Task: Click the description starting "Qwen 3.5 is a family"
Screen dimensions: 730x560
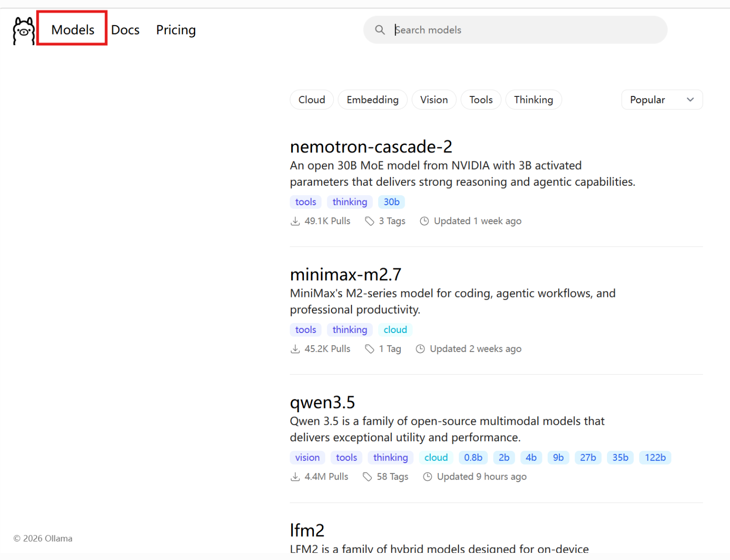Action: (447, 429)
